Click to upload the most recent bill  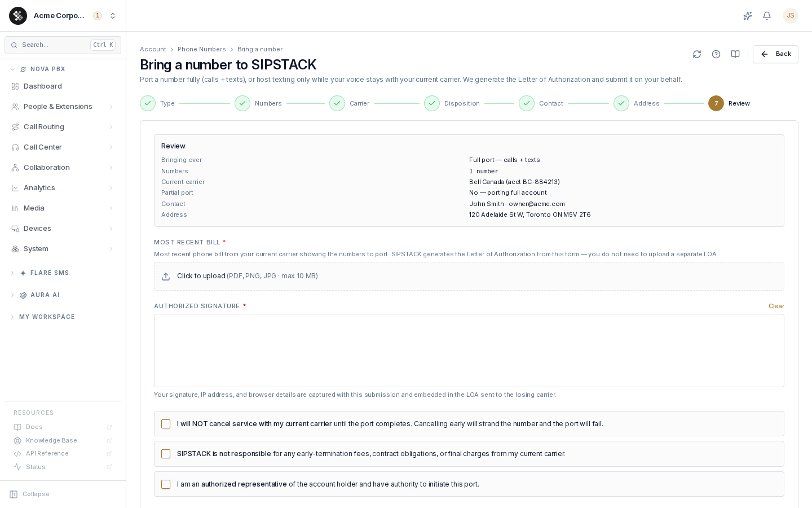(x=469, y=277)
